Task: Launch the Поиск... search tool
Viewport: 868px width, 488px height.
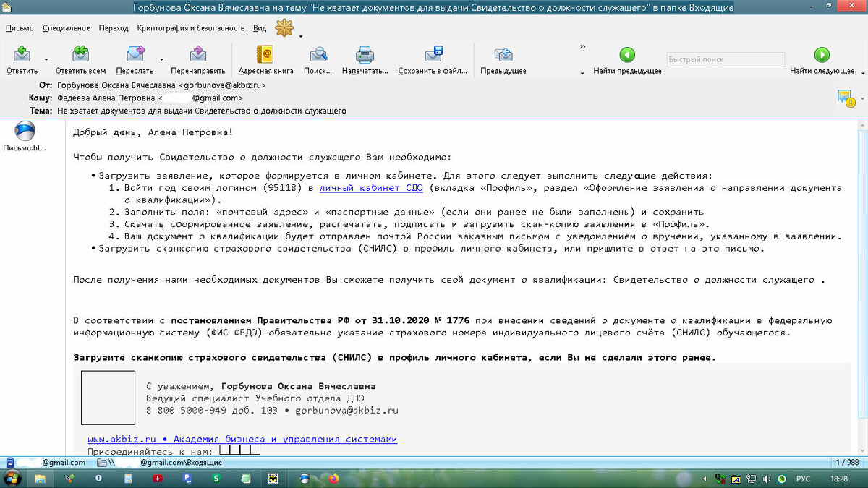Action: (x=318, y=60)
